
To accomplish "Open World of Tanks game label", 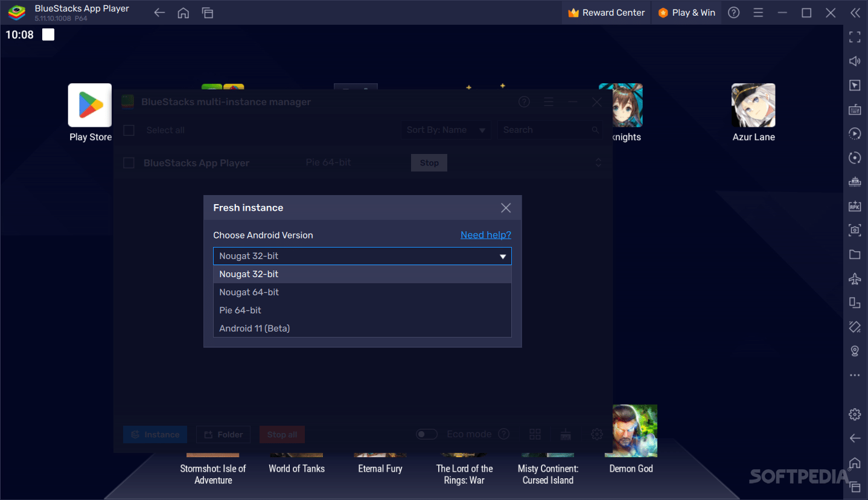I will (x=296, y=469).
